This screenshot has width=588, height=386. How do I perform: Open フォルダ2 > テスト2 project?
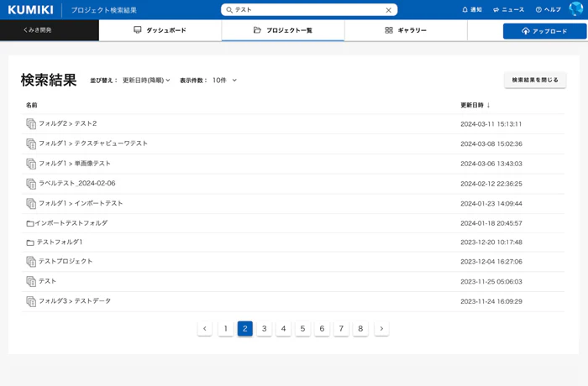point(68,123)
